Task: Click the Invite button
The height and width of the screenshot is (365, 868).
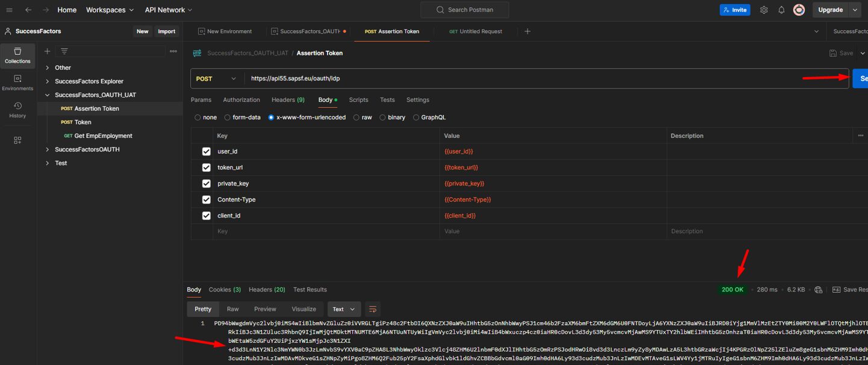Action: (x=735, y=10)
